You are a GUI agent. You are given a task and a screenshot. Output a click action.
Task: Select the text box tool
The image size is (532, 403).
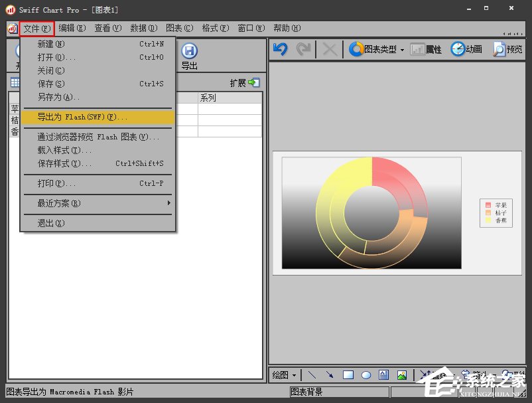pyautogui.click(x=383, y=375)
